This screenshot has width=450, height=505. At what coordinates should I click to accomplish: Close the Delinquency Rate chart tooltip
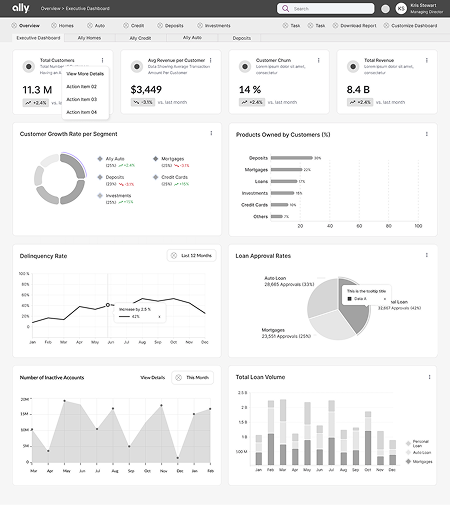pyautogui.click(x=159, y=317)
